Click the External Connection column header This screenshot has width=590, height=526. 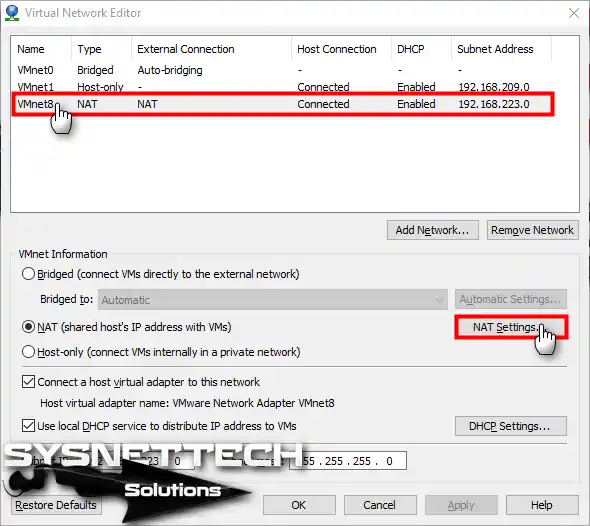211,49
